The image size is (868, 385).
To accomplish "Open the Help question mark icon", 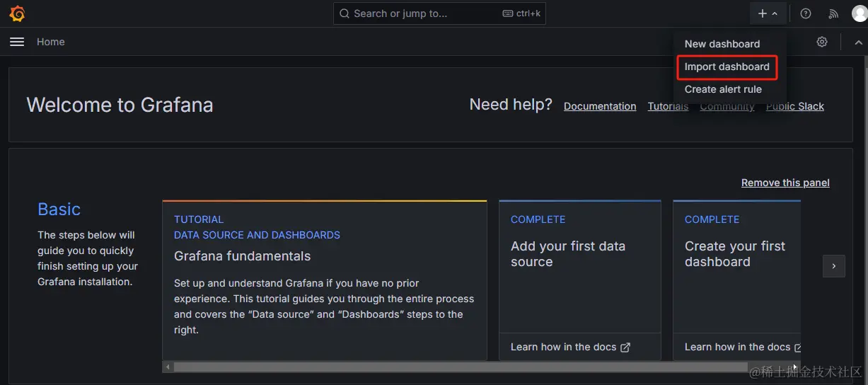I will [x=806, y=13].
